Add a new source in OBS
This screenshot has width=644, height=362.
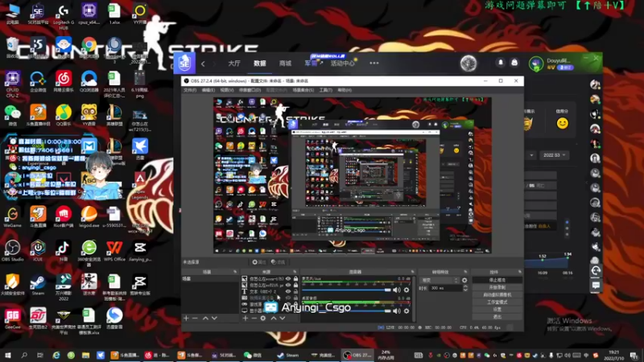pos(246,319)
